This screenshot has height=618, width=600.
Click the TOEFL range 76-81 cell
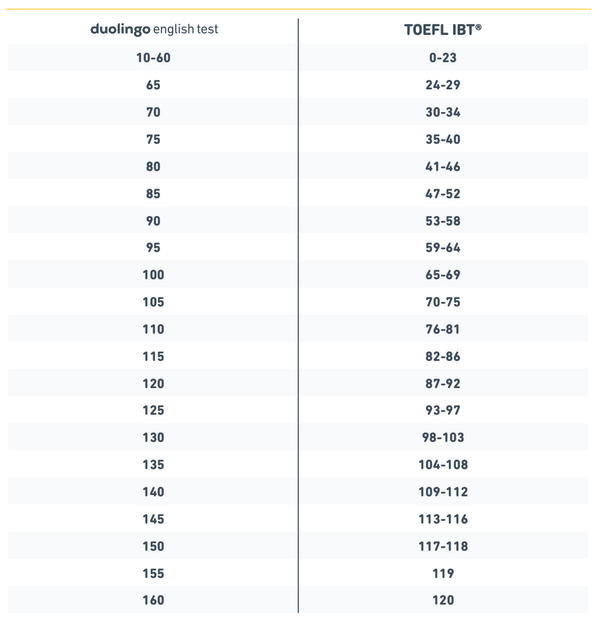pyautogui.click(x=442, y=329)
